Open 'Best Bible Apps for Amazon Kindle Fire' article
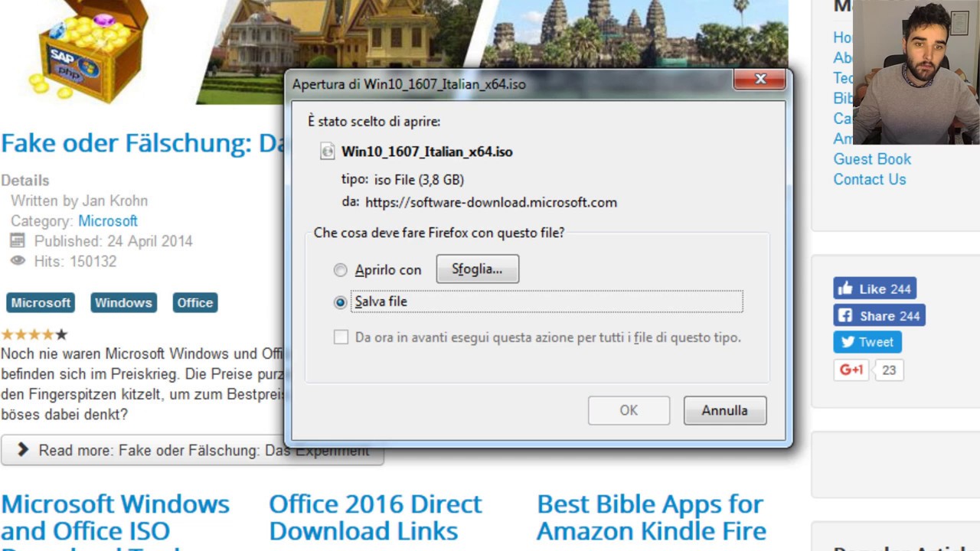Viewport: 980px width, 551px height. [x=652, y=517]
